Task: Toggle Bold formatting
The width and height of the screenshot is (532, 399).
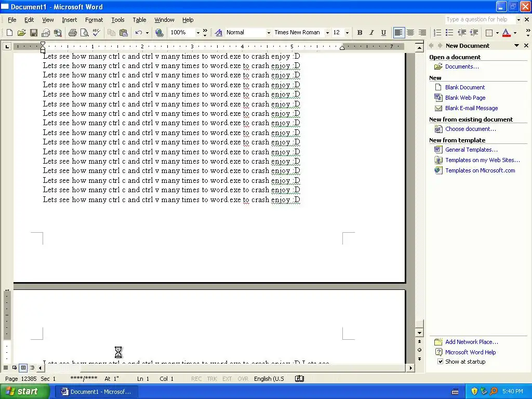Action: tap(360, 33)
